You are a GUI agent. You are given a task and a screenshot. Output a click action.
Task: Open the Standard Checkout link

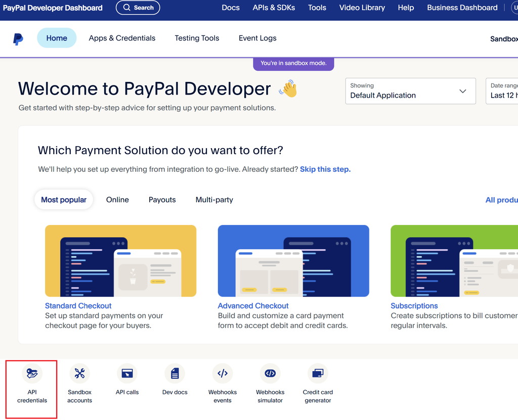78,306
